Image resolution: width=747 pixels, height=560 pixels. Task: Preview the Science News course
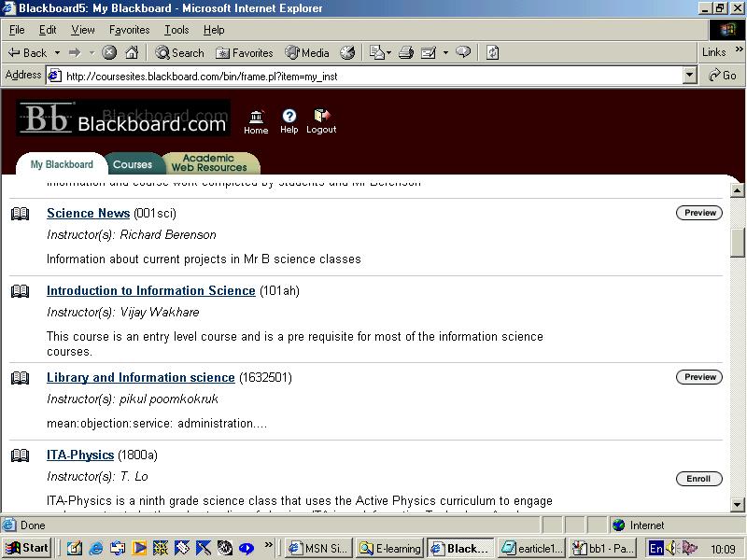click(699, 213)
